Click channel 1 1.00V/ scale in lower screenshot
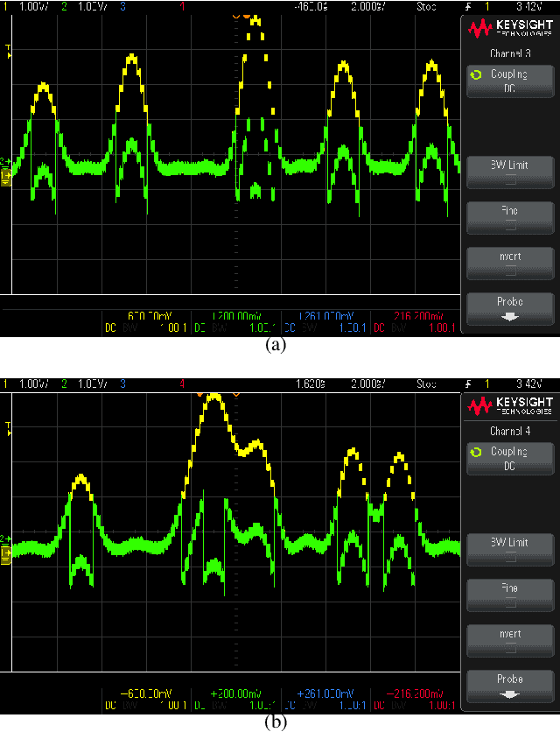The height and width of the screenshot is (732, 560). 32,384
